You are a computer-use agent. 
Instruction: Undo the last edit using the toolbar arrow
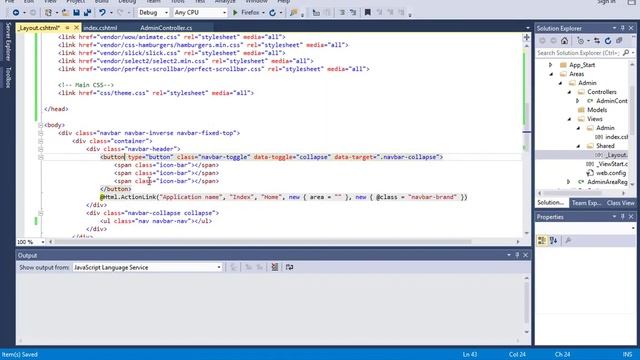click(x=102, y=13)
